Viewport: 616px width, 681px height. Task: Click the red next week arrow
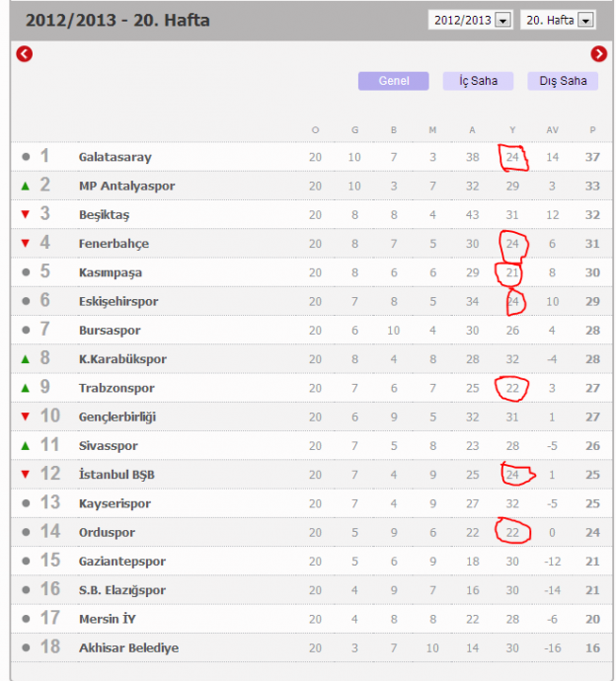598,54
